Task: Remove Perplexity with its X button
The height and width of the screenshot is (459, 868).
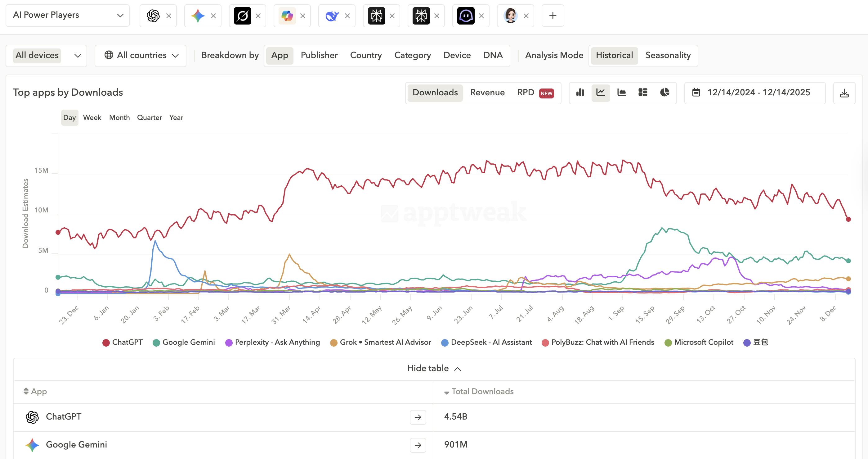Action: click(x=258, y=16)
